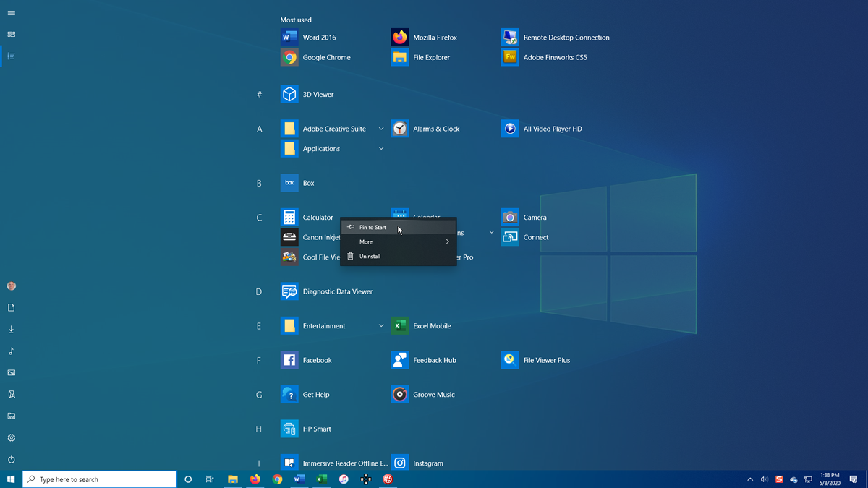Viewport: 868px width, 488px height.
Task: Open the Box app
Action: click(298, 183)
